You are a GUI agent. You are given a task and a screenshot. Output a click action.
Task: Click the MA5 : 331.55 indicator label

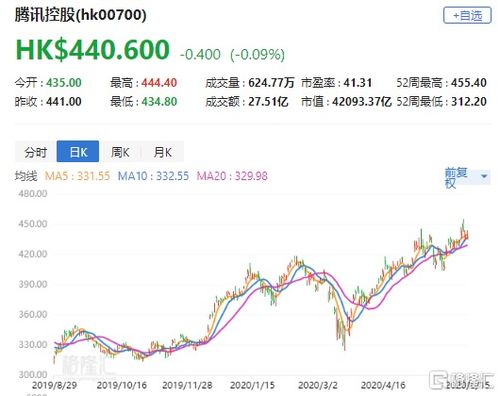point(77,176)
